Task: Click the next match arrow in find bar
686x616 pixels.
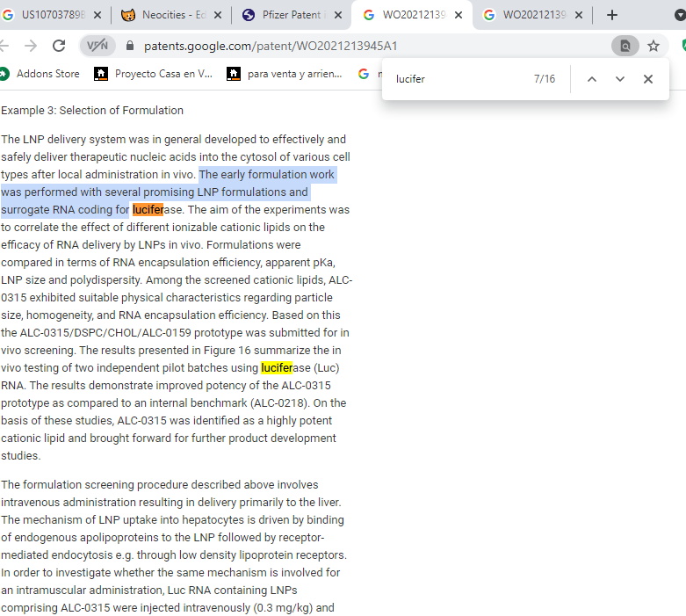Action: point(620,79)
